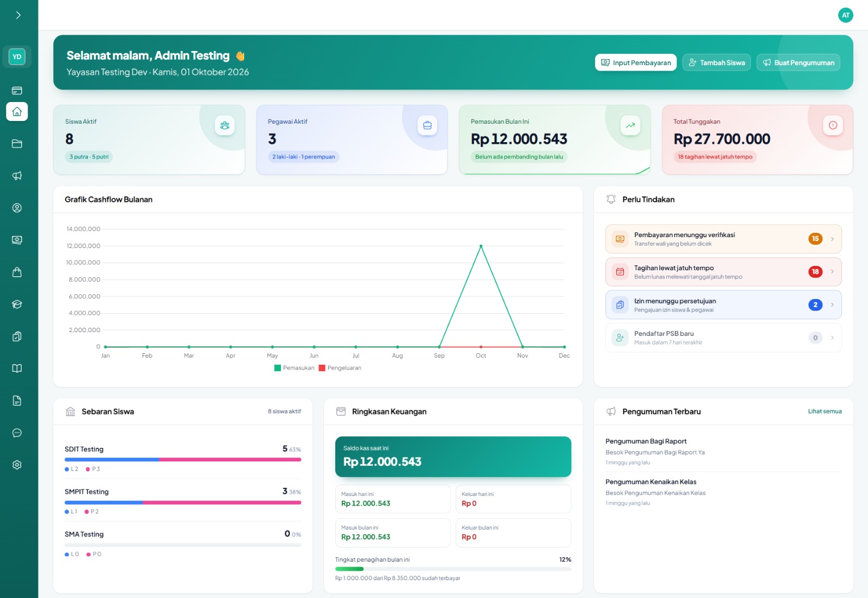868x598 pixels.
Task: Click Tingkat penagihan bulan ini progress bar
Action: pos(453,569)
